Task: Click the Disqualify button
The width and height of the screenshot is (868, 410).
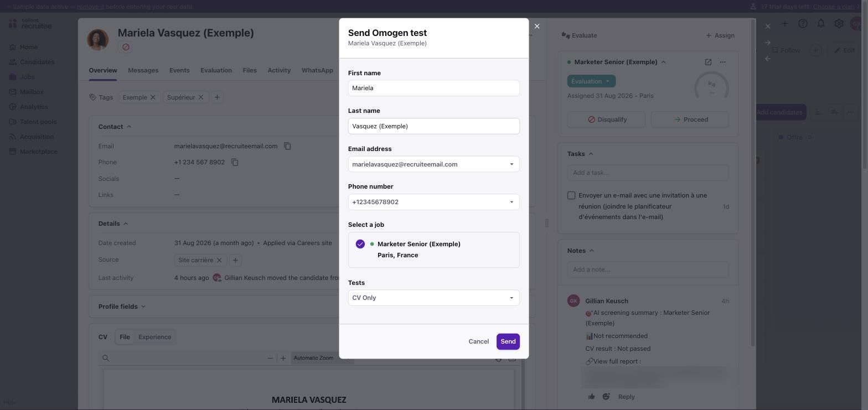Action: click(607, 120)
